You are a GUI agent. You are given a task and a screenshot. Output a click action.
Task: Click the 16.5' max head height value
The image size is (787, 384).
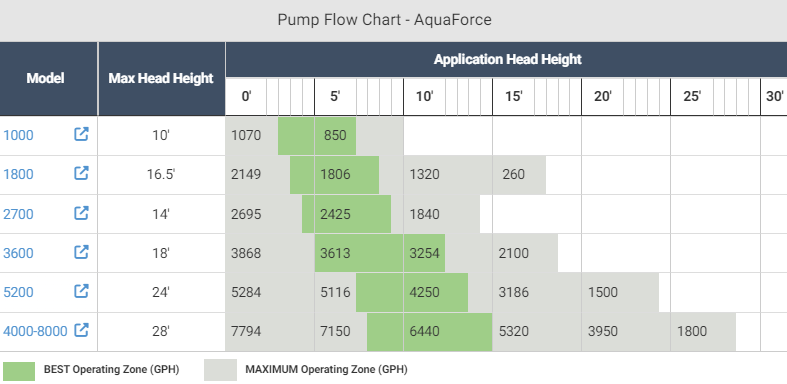161,175
